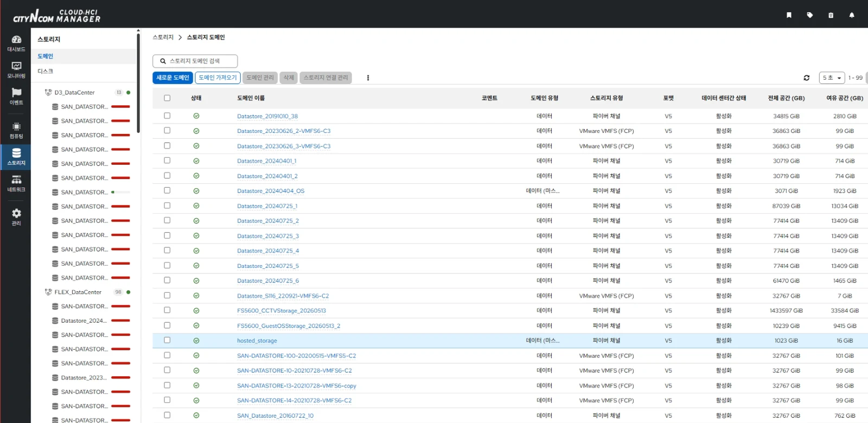Check the Datastore_20191010_38 row checkbox
This screenshot has width=868, height=423.
(167, 116)
